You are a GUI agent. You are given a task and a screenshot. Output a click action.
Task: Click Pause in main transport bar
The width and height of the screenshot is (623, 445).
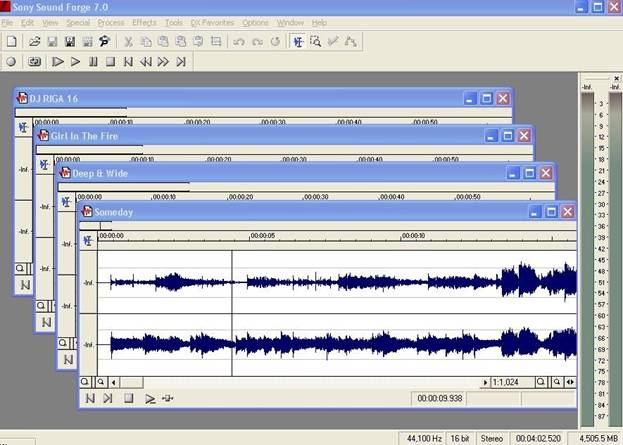[93, 62]
